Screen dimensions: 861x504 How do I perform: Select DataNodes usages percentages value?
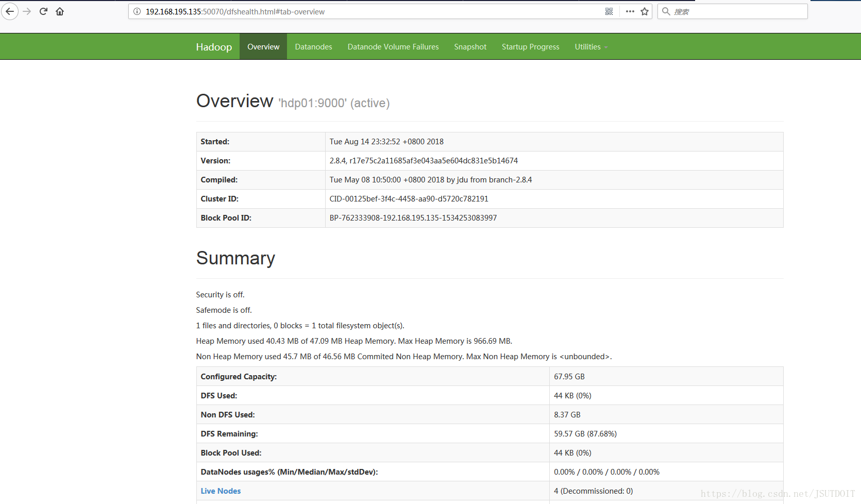[606, 472]
